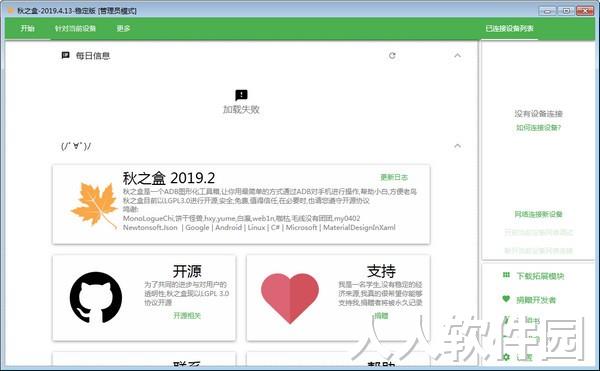Open the 针对当前设备 tab
This screenshot has width=600, height=371.
[x=75, y=28]
